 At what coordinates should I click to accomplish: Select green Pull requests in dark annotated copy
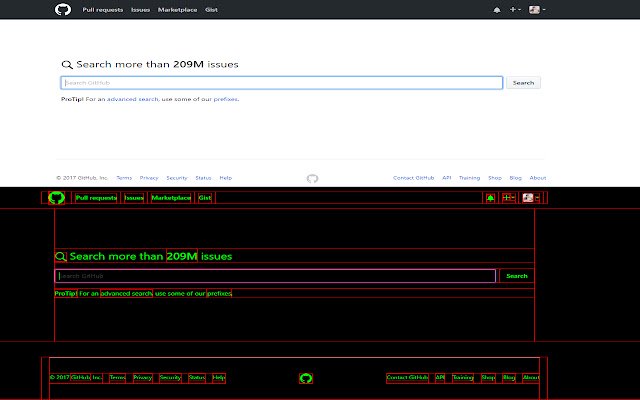point(96,198)
